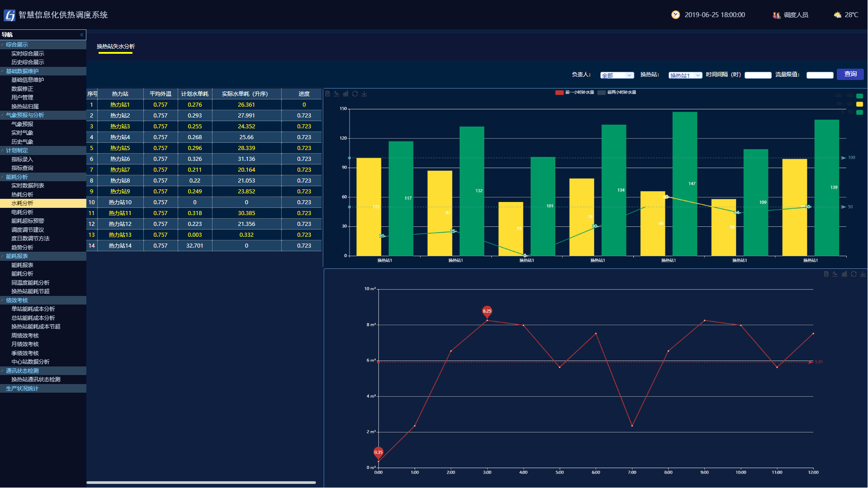The height and width of the screenshot is (488, 868).
Task: Toggle the 0 - 50 range swatch
Action: [x=860, y=112]
